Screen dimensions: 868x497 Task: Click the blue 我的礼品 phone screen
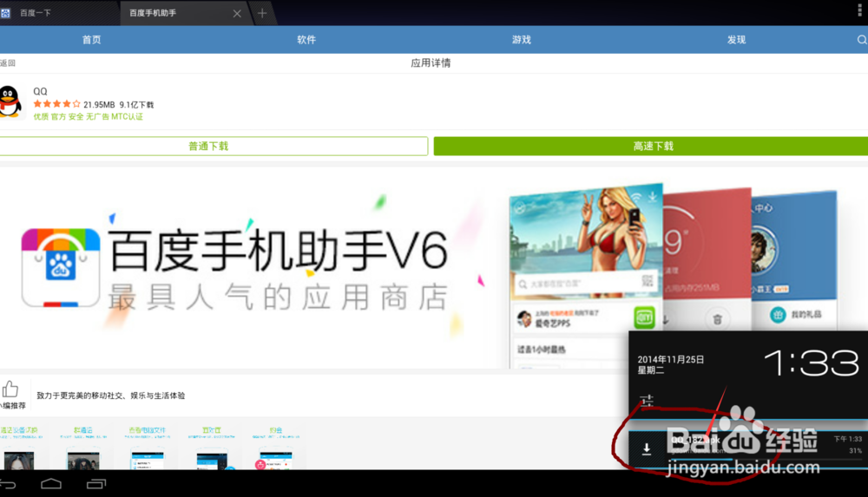tap(794, 259)
